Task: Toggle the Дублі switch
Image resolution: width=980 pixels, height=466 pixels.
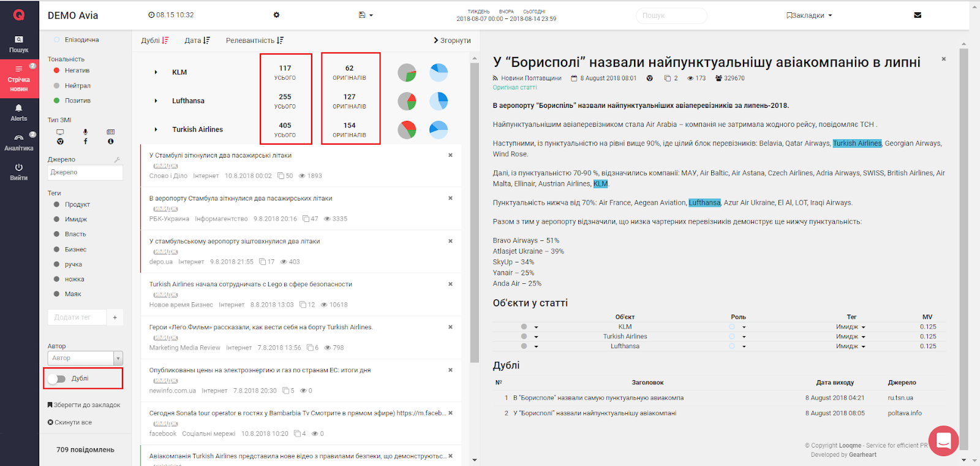Action: 57,379
